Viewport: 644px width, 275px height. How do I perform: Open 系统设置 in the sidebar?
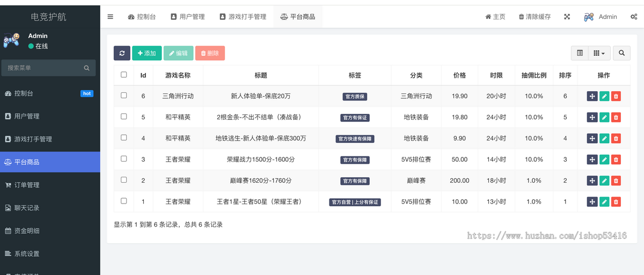pyautogui.click(x=50, y=254)
